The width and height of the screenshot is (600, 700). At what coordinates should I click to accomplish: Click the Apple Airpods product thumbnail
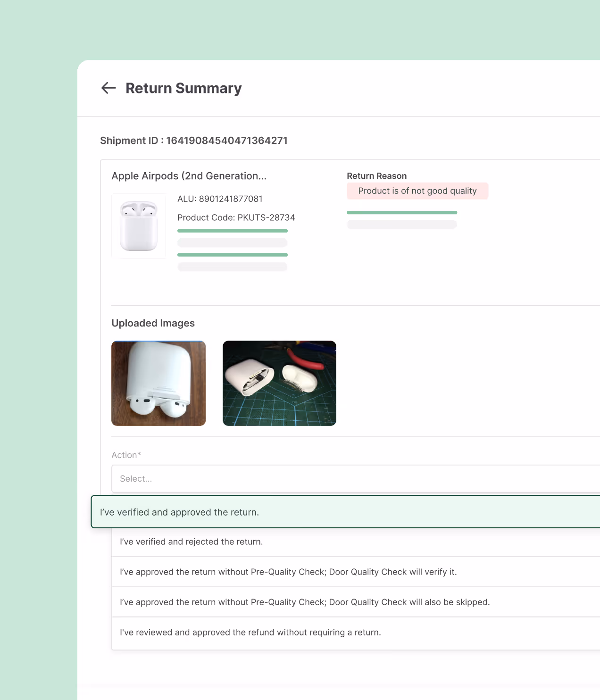pyautogui.click(x=138, y=225)
